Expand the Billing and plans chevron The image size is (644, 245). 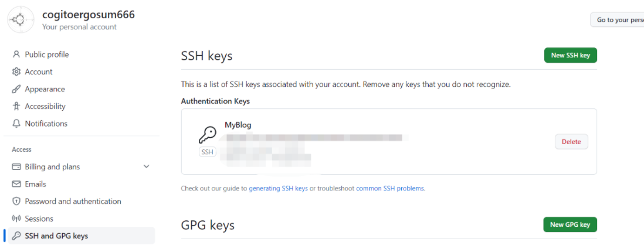click(x=147, y=166)
